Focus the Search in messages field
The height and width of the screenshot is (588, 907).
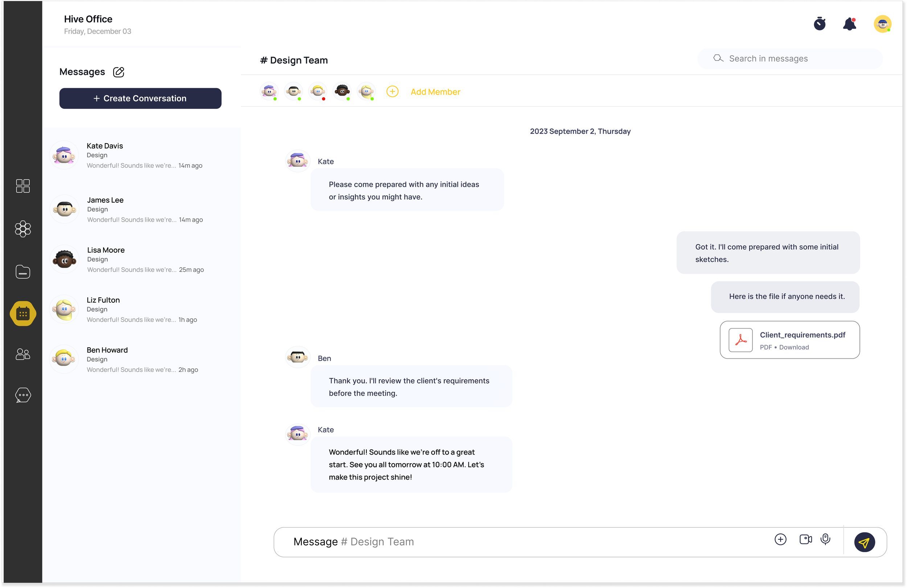coord(796,59)
